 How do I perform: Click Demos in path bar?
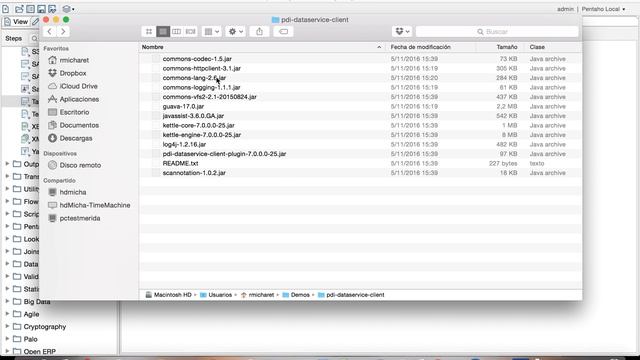tap(296, 295)
